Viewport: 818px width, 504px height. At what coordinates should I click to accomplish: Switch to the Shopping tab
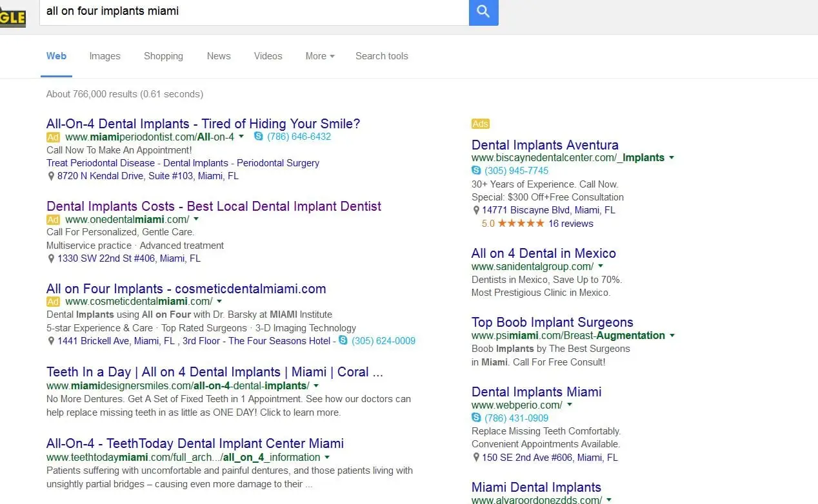(x=163, y=56)
